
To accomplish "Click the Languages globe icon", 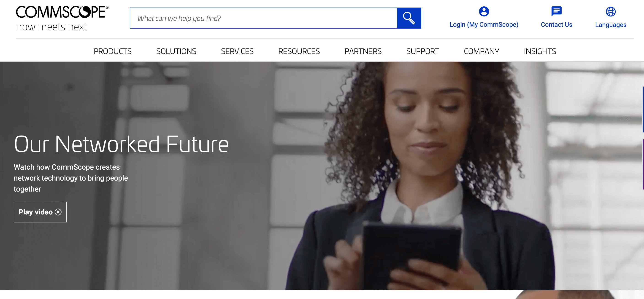I will click(x=611, y=11).
